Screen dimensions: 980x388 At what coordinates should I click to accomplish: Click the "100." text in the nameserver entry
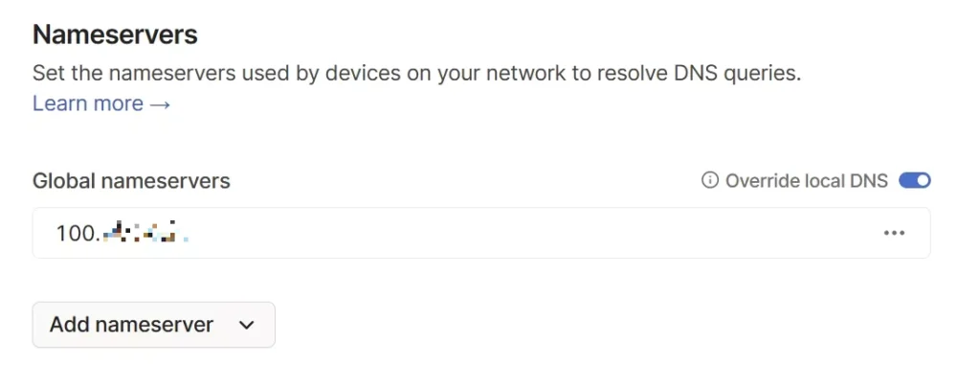pyautogui.click(x=78, y=233)
